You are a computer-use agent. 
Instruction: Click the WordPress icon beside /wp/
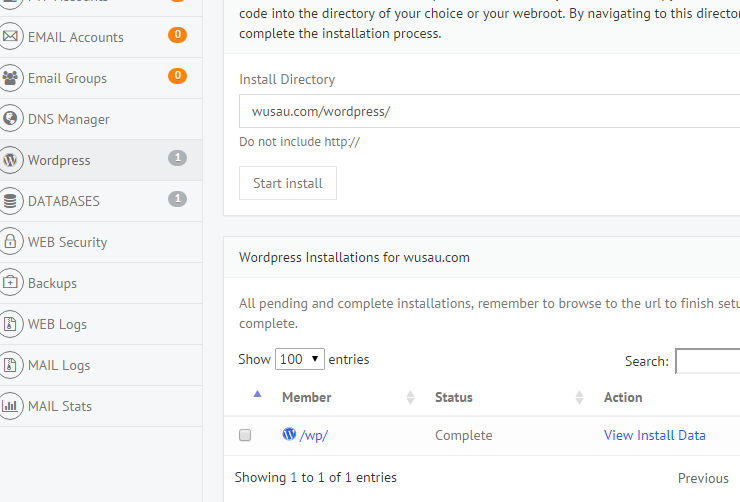click(x=289, y=434)
